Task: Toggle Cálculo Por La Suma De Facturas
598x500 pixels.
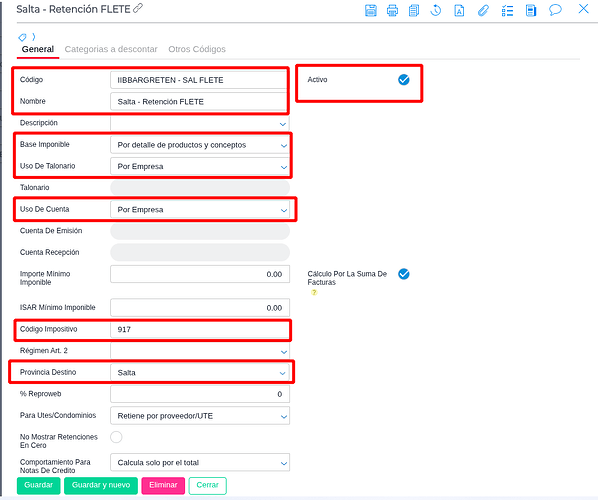Action: coord(403,274)
